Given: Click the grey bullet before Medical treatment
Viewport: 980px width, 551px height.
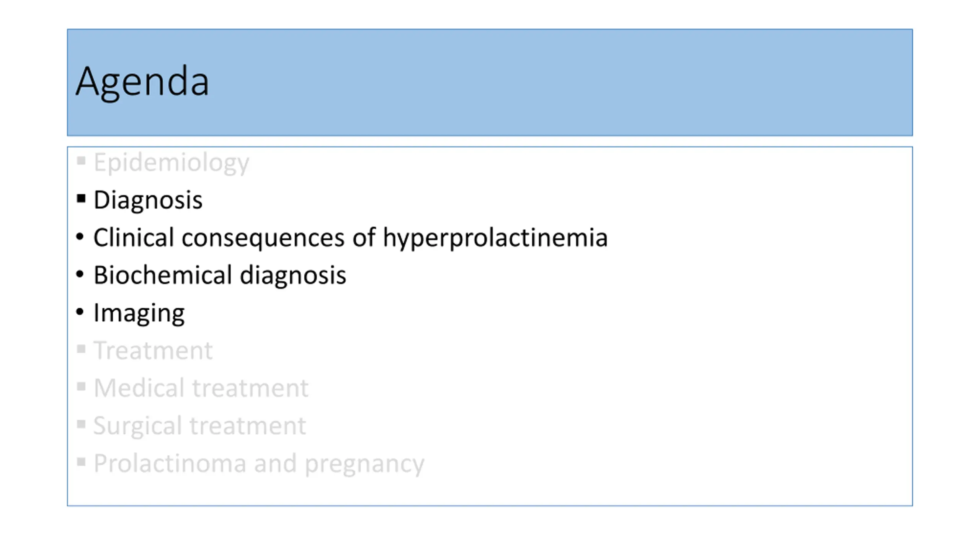Looking at the screenshot, I should tap(81, 386).
